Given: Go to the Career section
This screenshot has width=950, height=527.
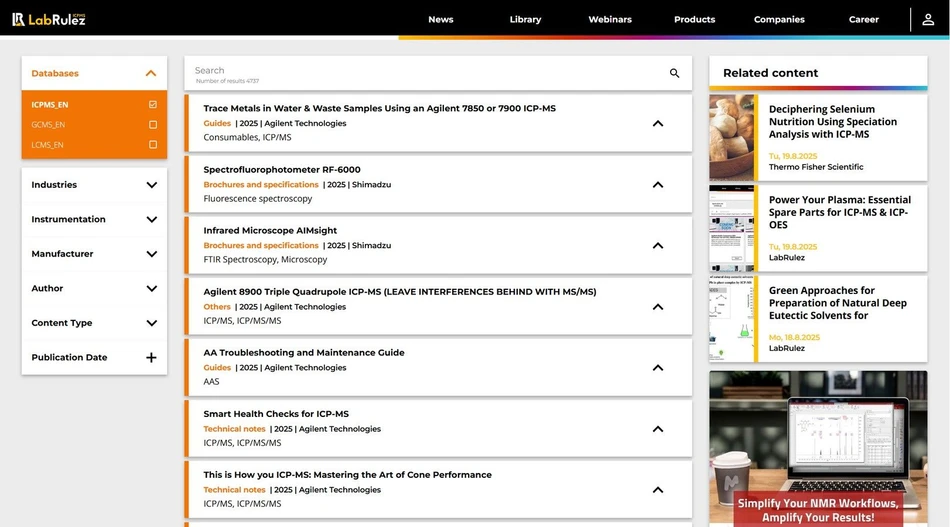Looking at the screenshot, I should pos(863,19).
